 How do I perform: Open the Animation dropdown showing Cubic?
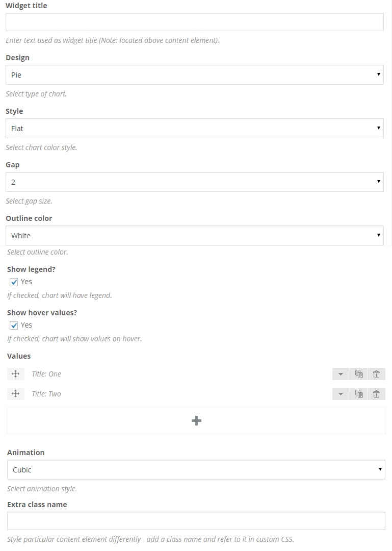click(196, 470)
